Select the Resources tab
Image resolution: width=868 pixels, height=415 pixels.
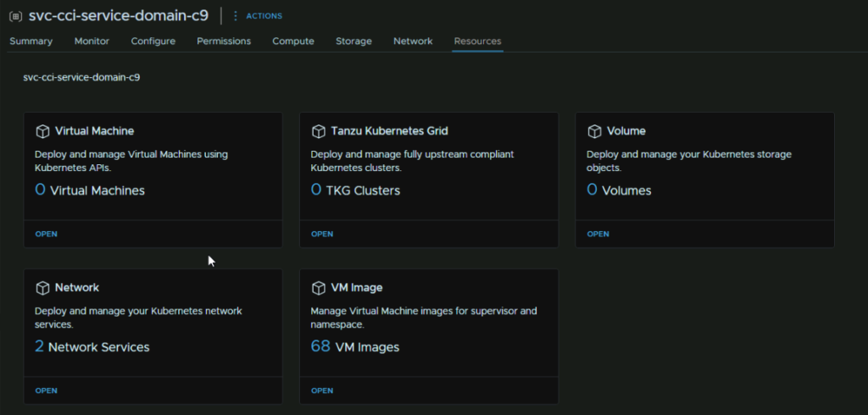click(x=478, y=41)
